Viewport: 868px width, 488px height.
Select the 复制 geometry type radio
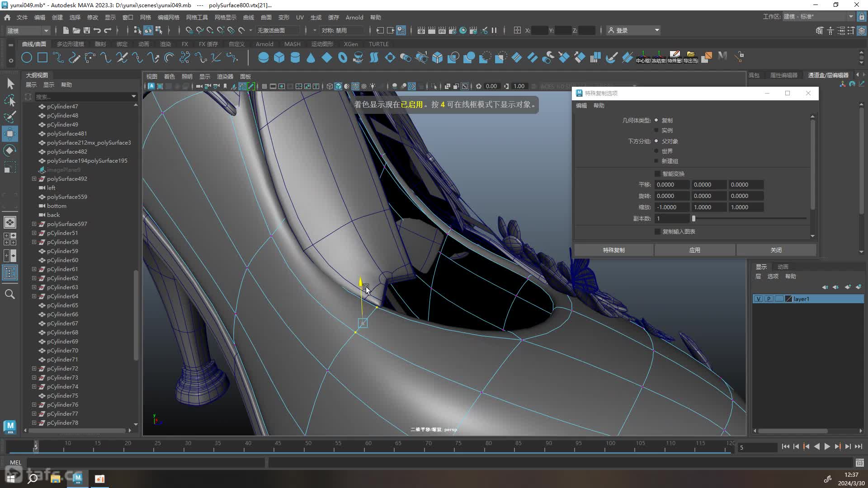[656, 120]
